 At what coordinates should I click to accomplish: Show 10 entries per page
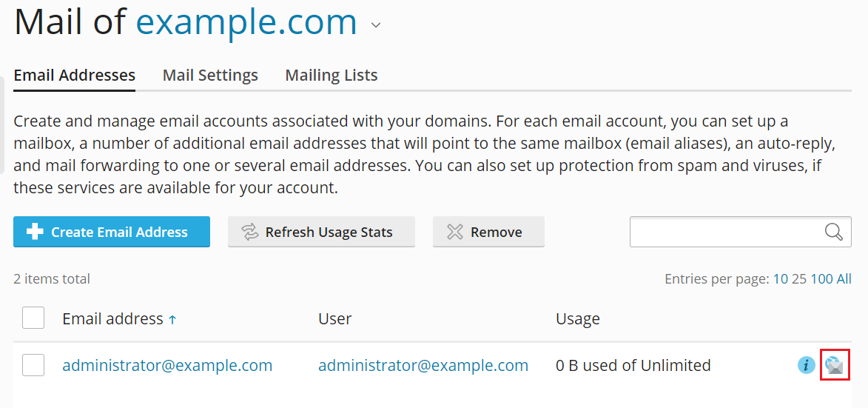tap(781, 279)
